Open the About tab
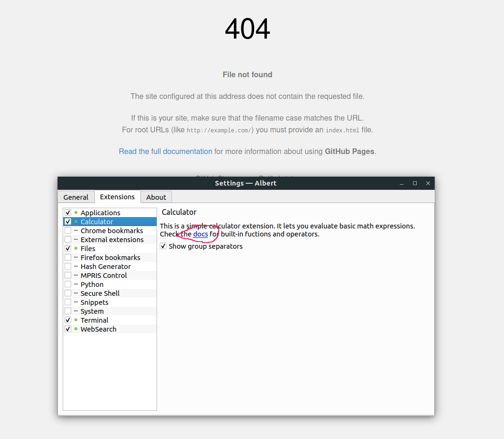 (156, 197)
